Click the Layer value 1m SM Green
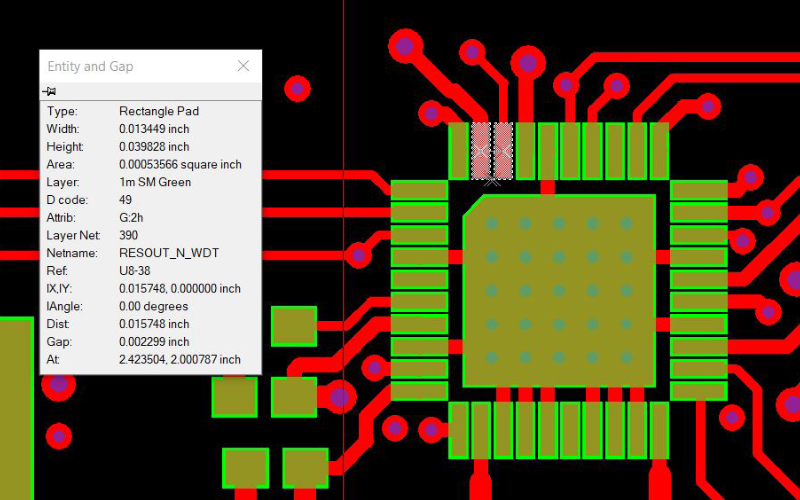 155,182
